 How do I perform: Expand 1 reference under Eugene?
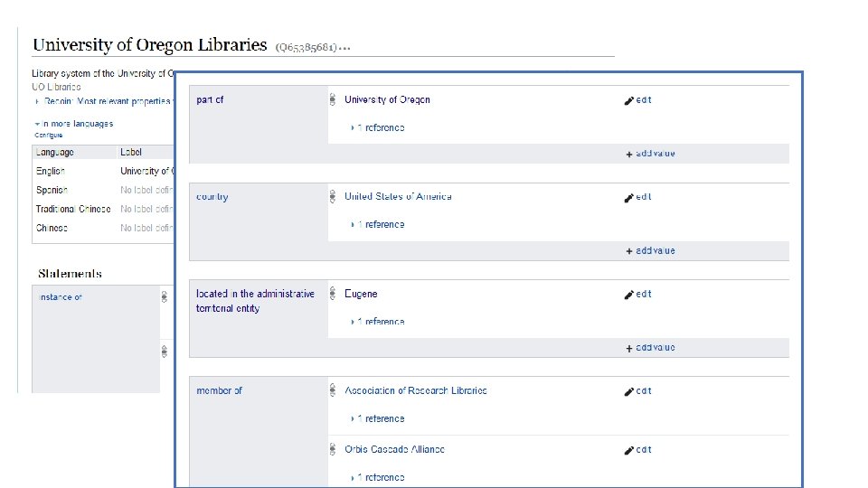pyautogui.click(x=378, y=322)
